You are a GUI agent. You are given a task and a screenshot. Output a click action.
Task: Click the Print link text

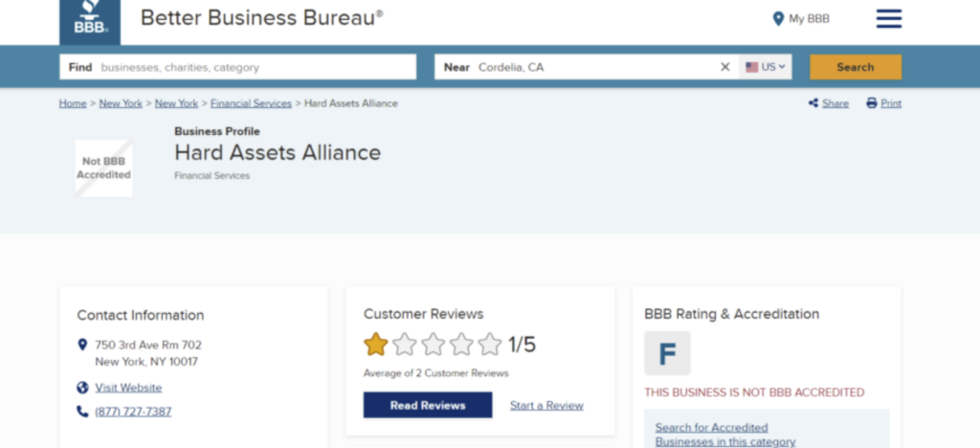pyautogui.click(x=891, y=103)
